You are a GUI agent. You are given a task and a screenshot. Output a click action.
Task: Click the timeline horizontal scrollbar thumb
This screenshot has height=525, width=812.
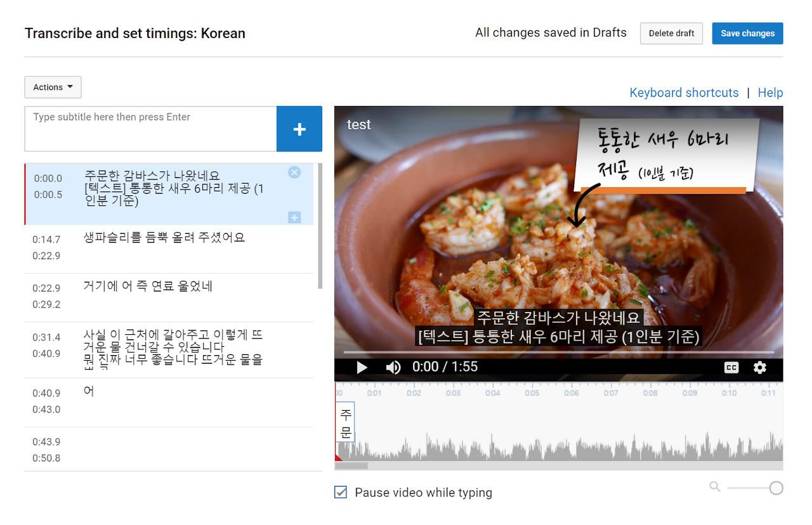[351, 466]
